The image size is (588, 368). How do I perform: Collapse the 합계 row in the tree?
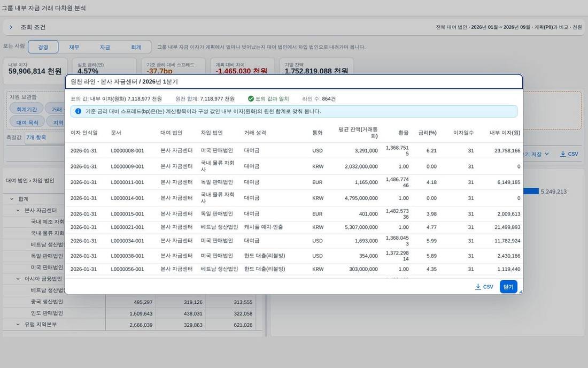12,199
